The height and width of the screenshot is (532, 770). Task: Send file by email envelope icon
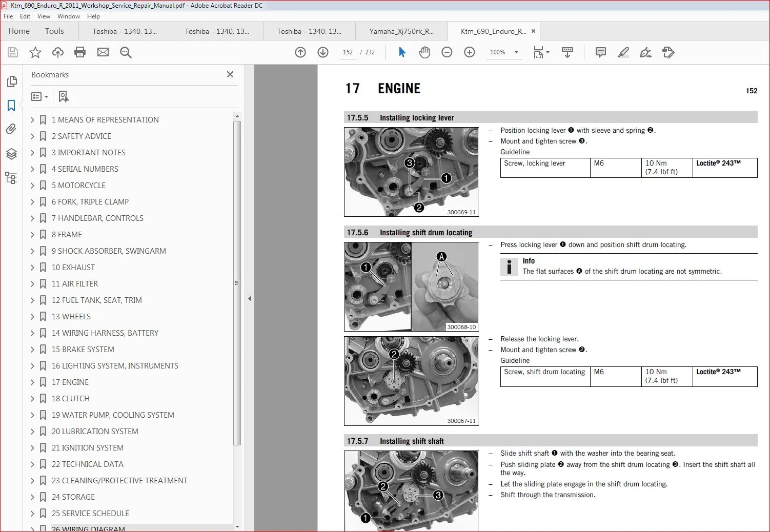103,52
